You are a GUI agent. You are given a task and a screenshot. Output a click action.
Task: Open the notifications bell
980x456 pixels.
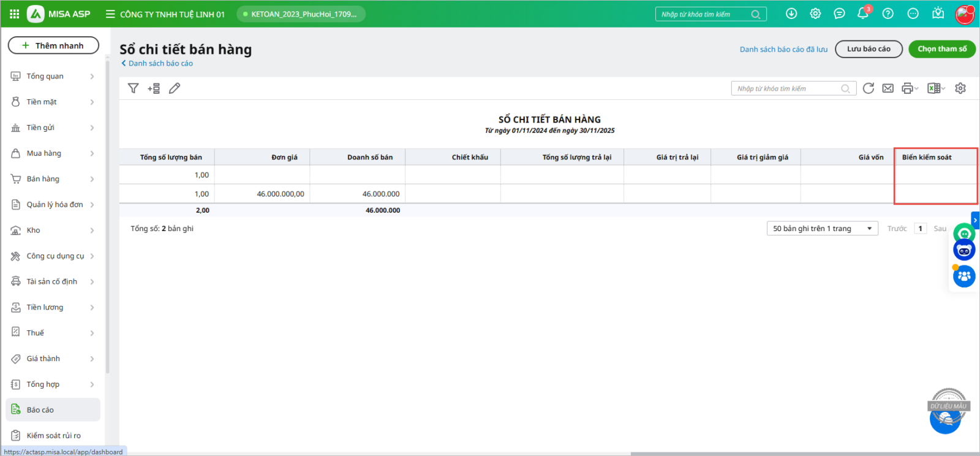coord(863,13)
